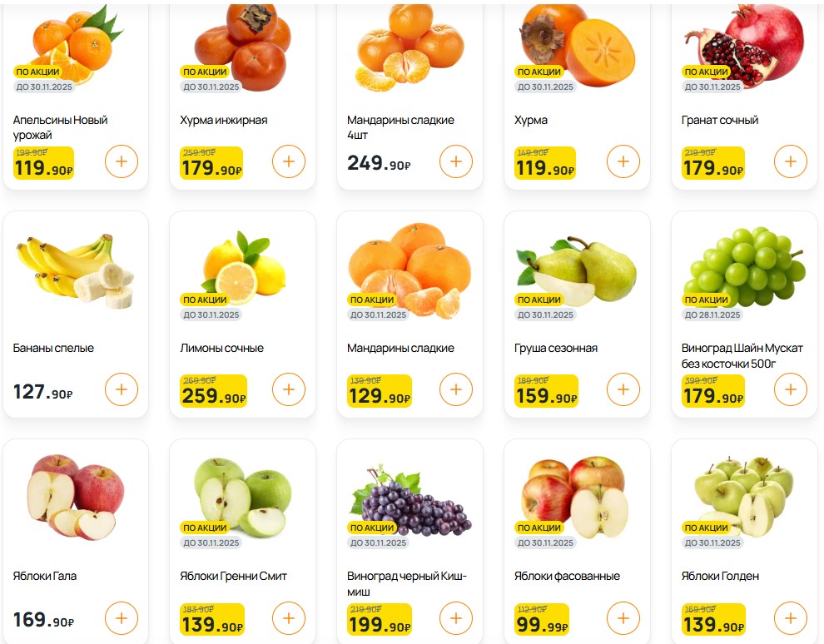Screen dimensions: 824x644
Task: Open the pomegranate product photo
Action: point(744,42)
